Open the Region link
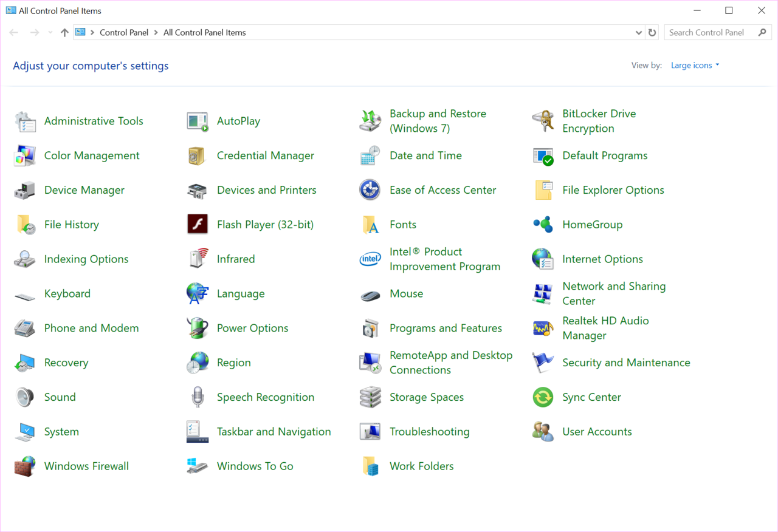This screenshot has height=532, width=778. (x=234, y=363)
